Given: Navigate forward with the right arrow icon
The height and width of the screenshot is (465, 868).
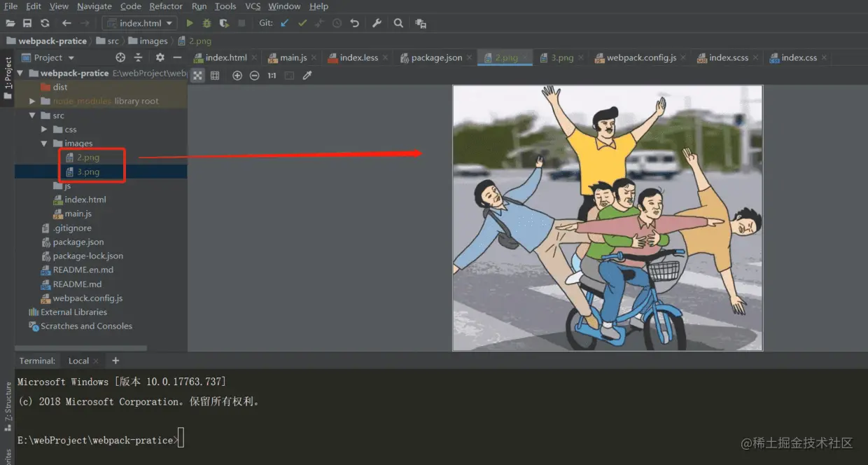Looking at the screenshot, I should point(86,23).
